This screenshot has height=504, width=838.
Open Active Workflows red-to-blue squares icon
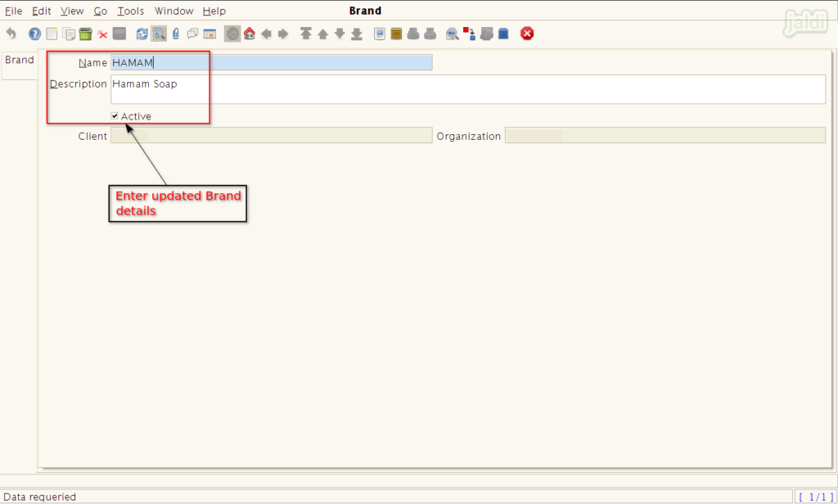point(469,34)
